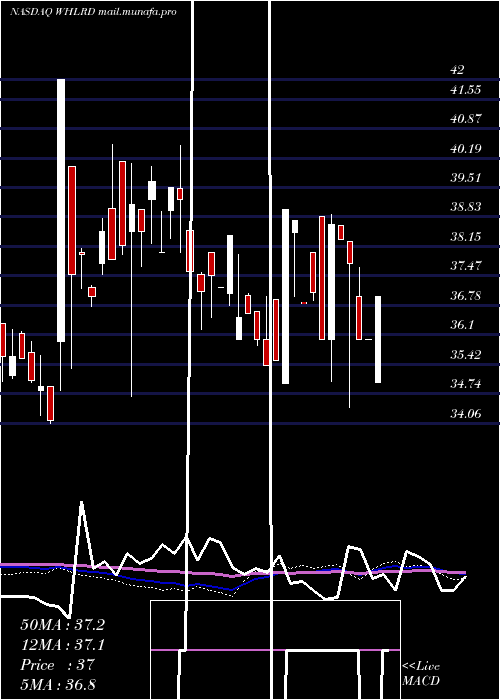
Task: Click the 38.15 price axis label
Action: pyautogui.click(x=466, y=237)
